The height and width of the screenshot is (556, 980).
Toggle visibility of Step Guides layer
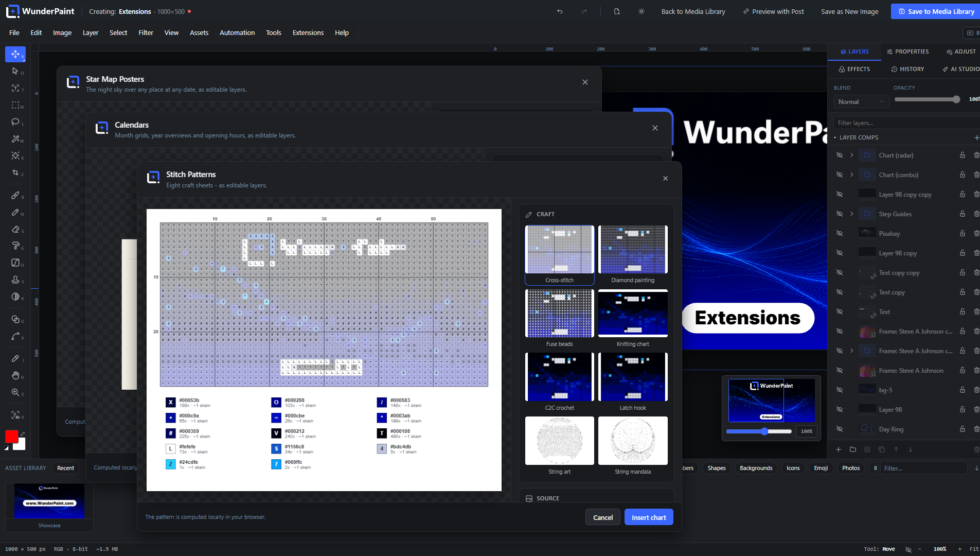tap(840, 214)
